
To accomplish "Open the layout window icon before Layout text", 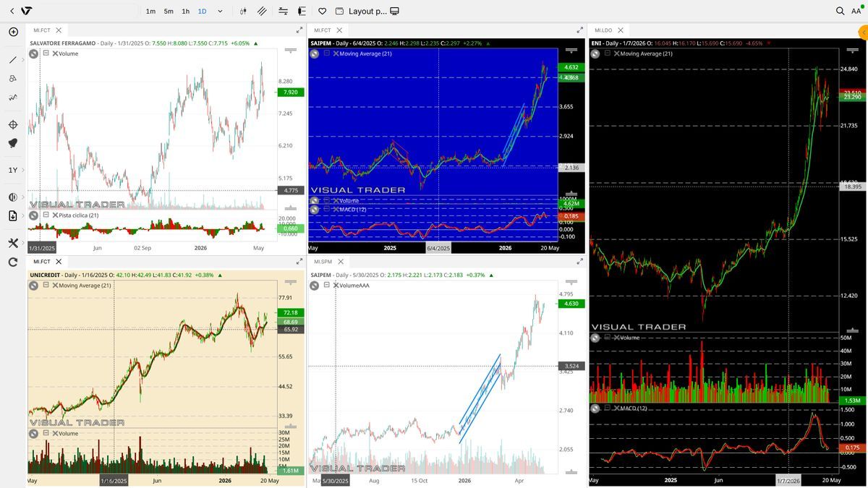I will 339,11.
